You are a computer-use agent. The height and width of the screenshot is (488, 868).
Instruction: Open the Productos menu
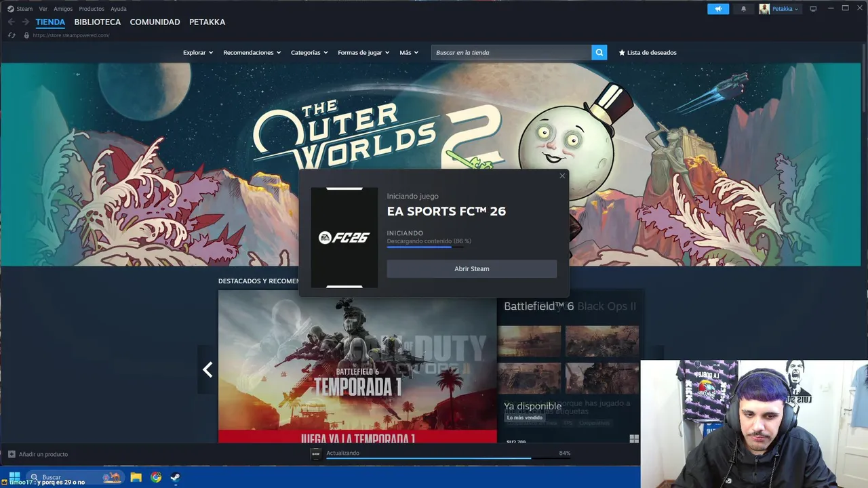pyautogui.click(x=92, y=9)
